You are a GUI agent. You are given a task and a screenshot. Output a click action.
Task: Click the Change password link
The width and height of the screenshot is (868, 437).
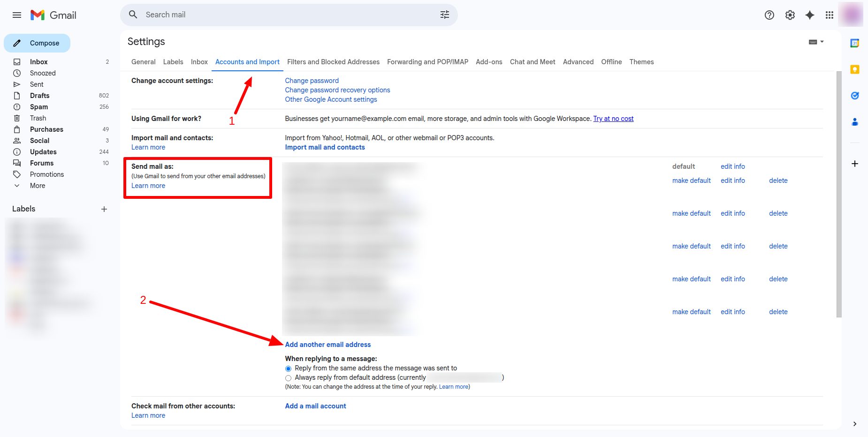(x=311, y=80)
